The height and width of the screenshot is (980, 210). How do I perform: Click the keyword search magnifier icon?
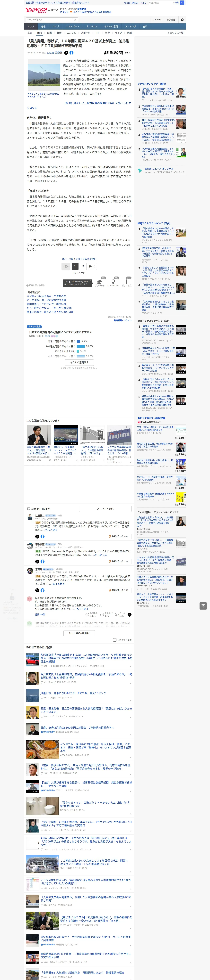[x=75, y=20]
